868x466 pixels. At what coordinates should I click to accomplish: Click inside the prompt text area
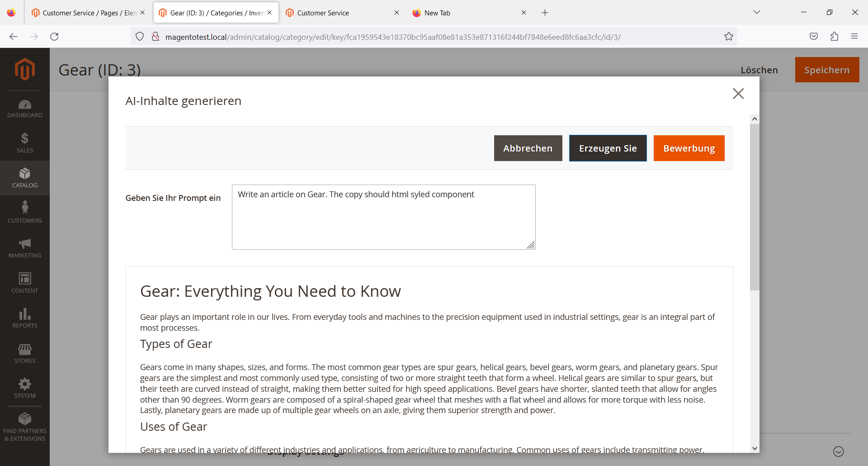pos(383,217)
